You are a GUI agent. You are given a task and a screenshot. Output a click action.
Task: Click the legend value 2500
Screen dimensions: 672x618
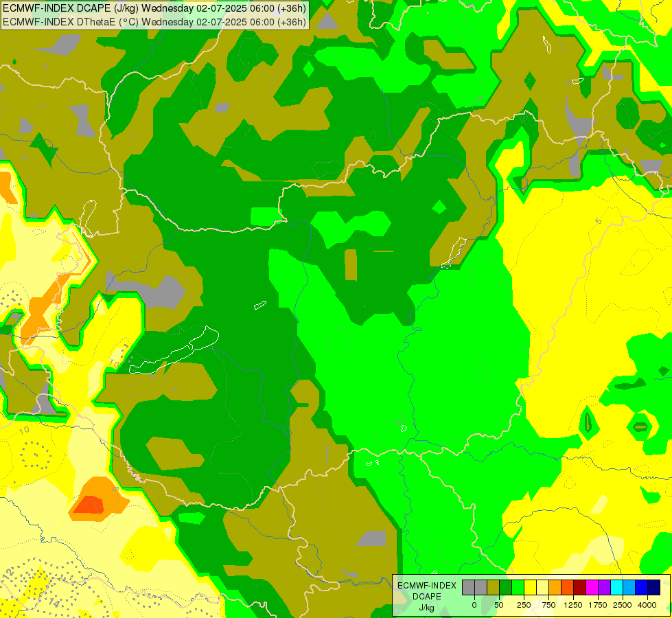pos(623,605)
